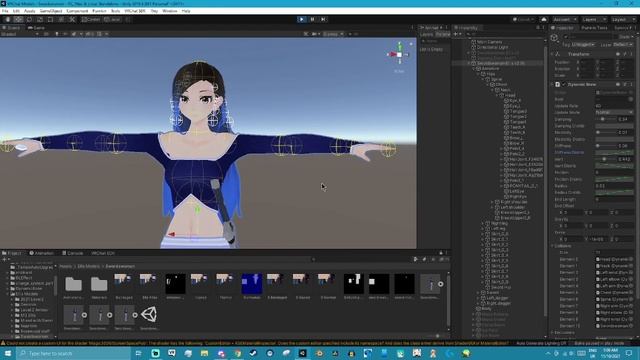
Task: Select the Transform tool in toolbar
Action: tap(61, 19)
